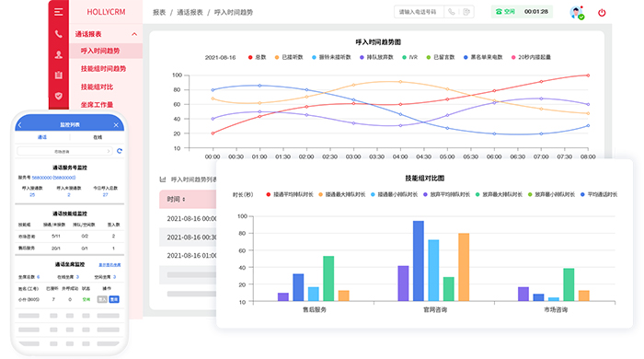Collapse the 通话报表 sidebar group
This screenshot has height=359, width=644.
tap(134, 34)
